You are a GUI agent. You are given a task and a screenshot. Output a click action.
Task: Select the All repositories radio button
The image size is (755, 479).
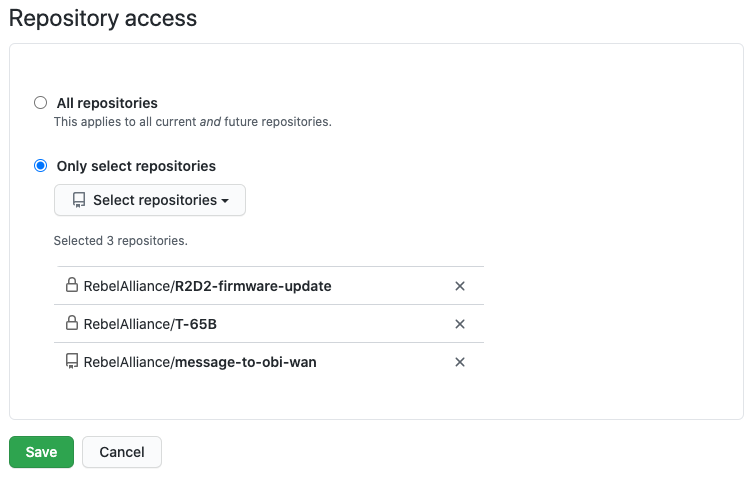(40, 102)
